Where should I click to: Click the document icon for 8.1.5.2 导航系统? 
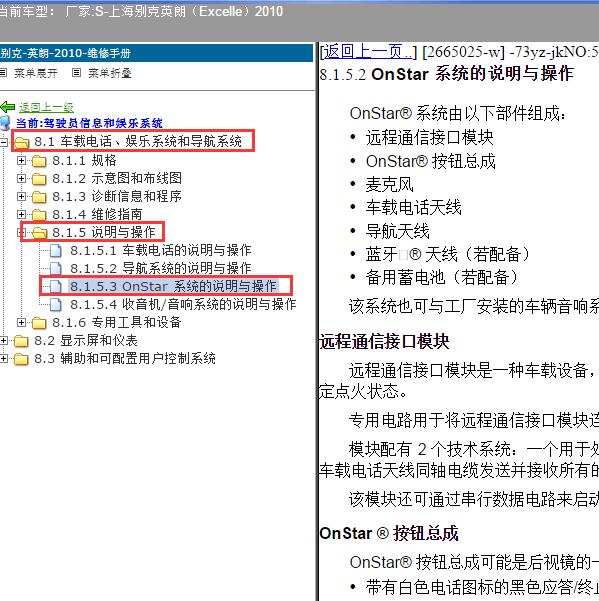tap(56, 268)
